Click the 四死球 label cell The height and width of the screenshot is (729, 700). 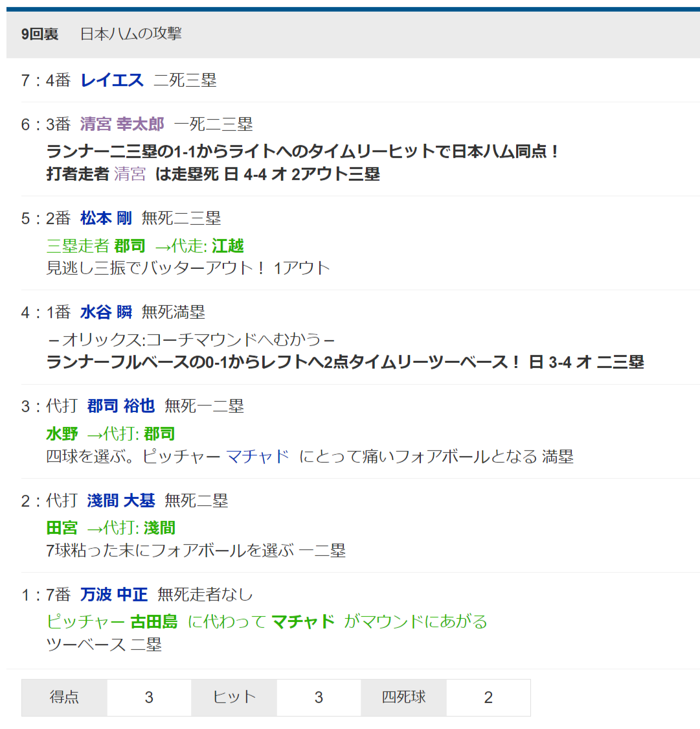tap(403, 697)
